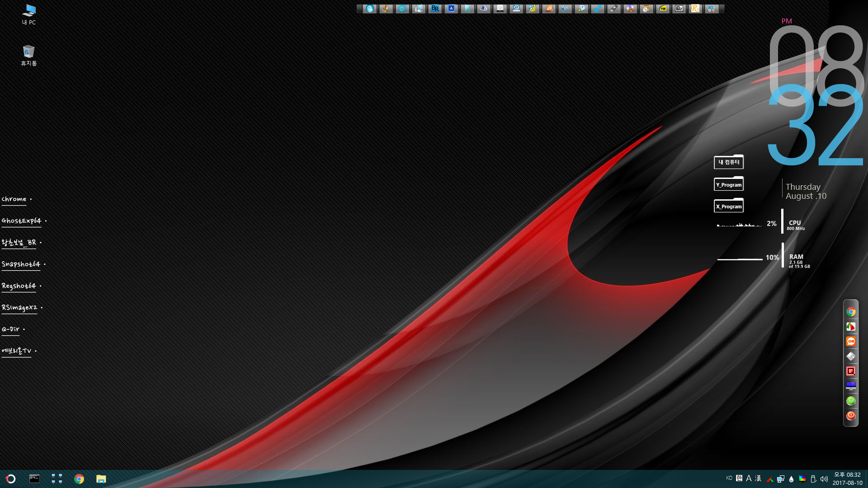The height and width of the screenshot is (488, 868).
Task: Click the color spectrum monitor tray icon
Action: tap(802, 479)
